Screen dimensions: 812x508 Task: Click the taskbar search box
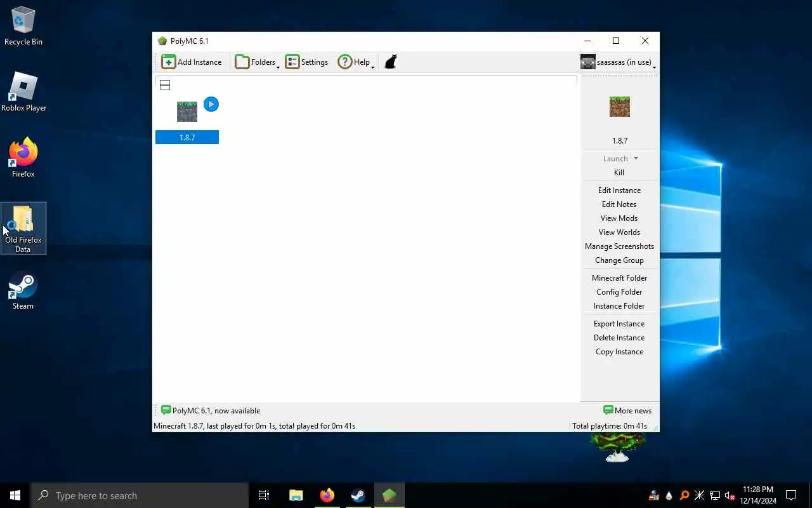pos(140,495)
